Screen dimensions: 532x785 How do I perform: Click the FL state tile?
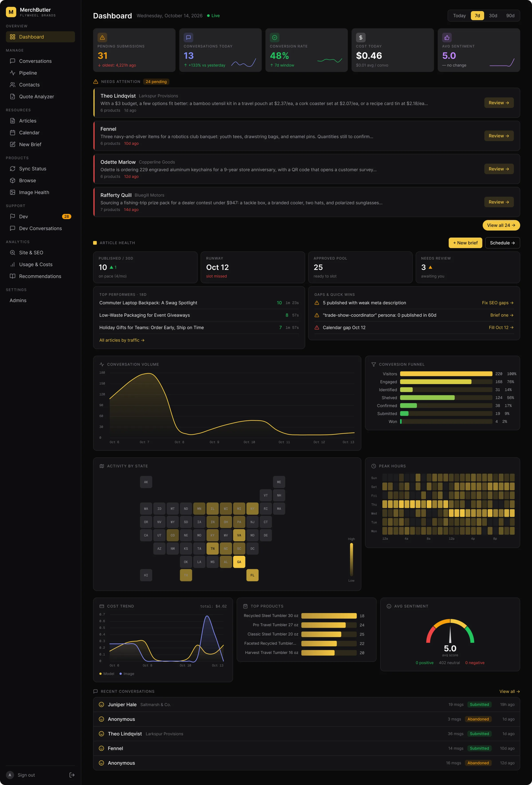pyautogui.click(x=252, y=575)
